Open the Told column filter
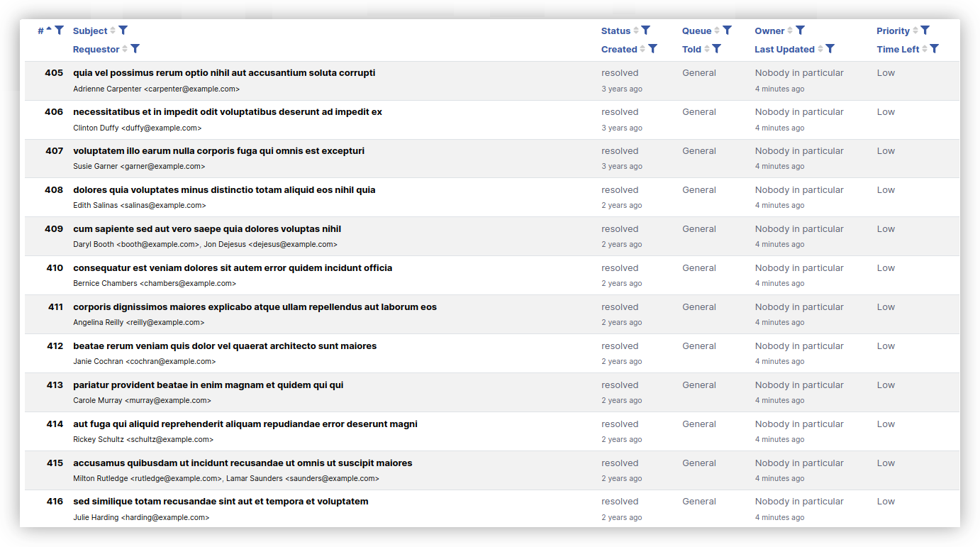The height and width of the screenshot is (547, 980). pyautogui.click(x=716, y=49)
